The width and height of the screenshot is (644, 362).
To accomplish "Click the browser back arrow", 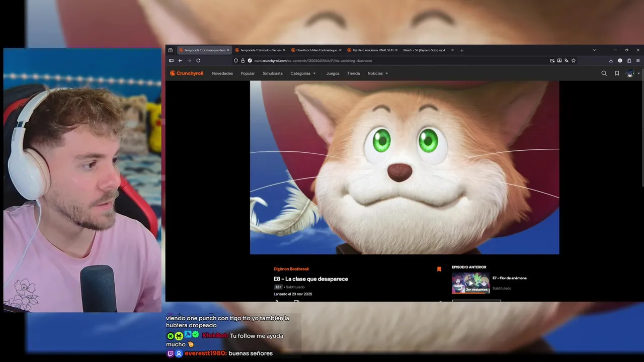I will pos(180,60).
